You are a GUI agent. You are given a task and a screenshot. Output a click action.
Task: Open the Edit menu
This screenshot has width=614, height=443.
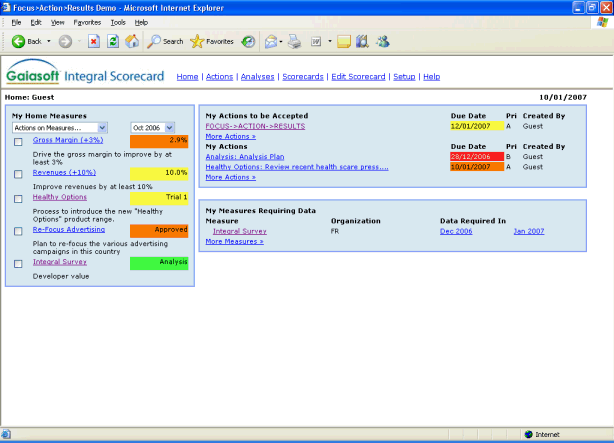[x=36, y=23]
